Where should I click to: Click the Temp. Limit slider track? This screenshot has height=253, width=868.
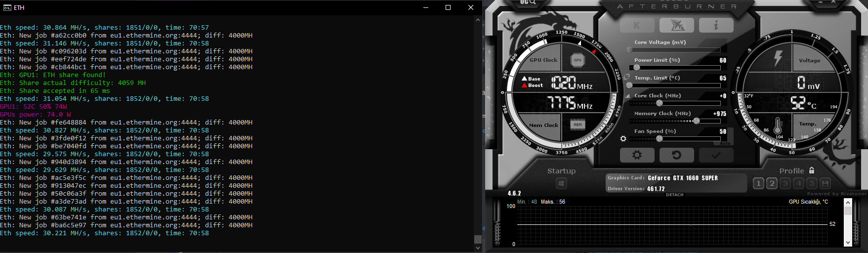click(674, 85)
